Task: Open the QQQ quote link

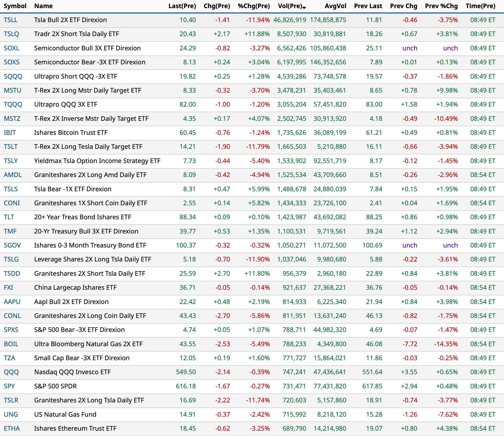Action: coord(11,372)
